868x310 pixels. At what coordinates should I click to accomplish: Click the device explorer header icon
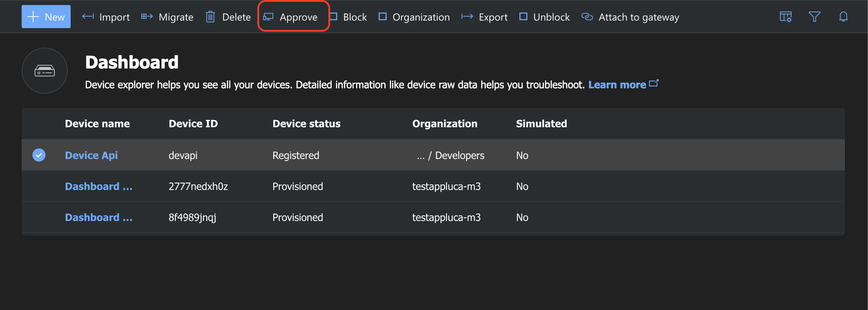point(45,71)
